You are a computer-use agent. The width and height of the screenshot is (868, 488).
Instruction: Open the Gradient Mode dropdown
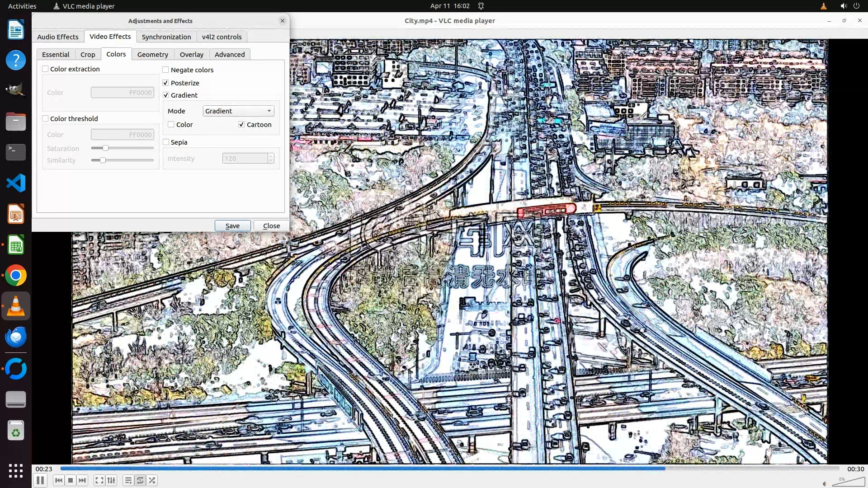[238, 111]
